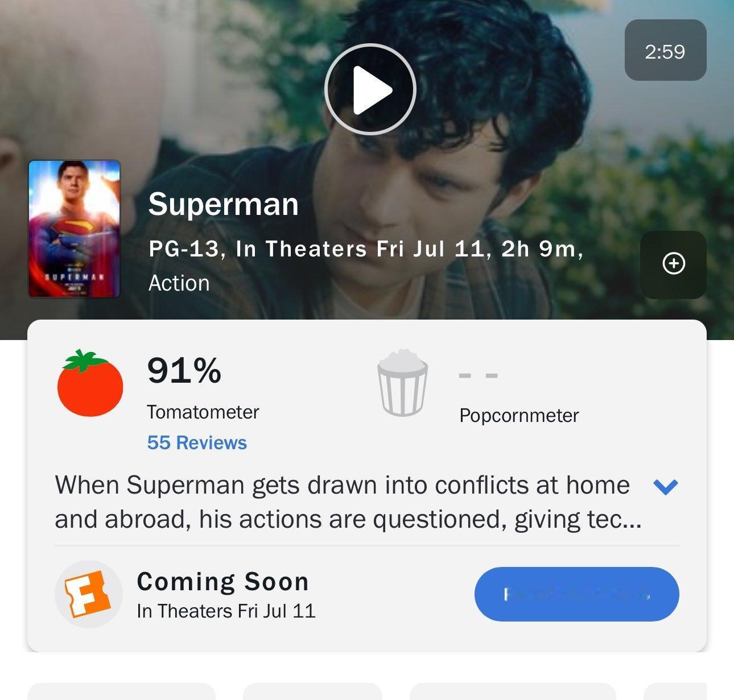Click the Superman movie title
Viewport: 734px width, 700px height.
[224, 204]
